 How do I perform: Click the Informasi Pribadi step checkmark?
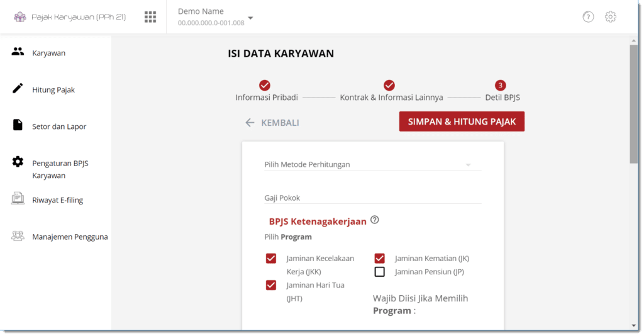coord(265,86)
